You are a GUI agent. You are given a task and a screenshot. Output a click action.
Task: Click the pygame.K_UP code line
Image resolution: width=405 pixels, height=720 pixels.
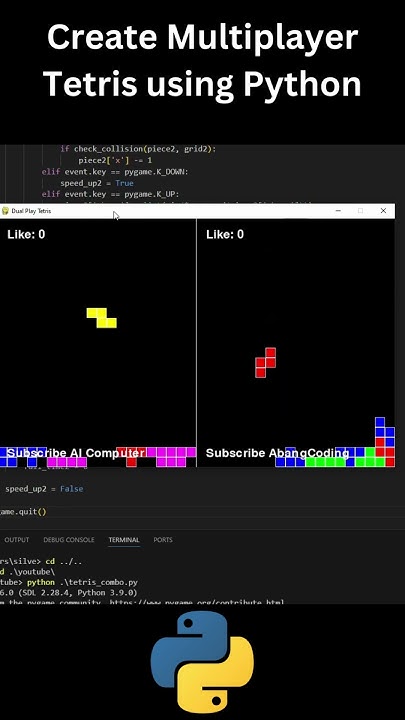[x=111, y=194]
